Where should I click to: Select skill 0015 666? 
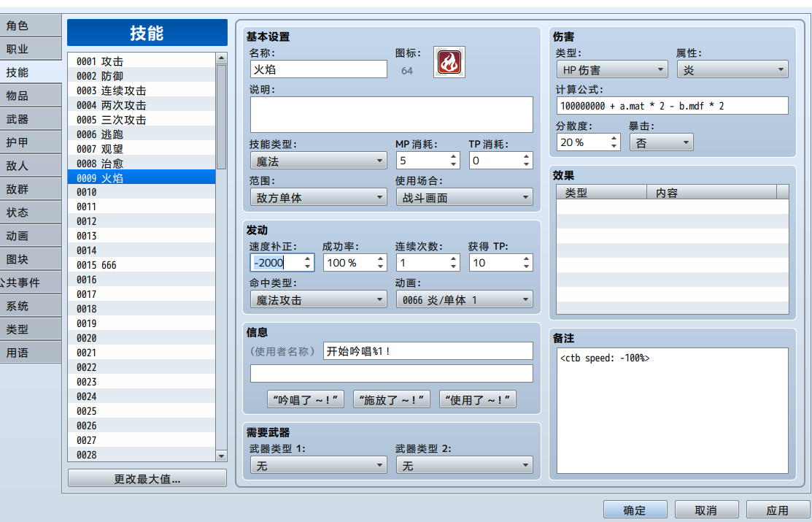click(142, 265)
